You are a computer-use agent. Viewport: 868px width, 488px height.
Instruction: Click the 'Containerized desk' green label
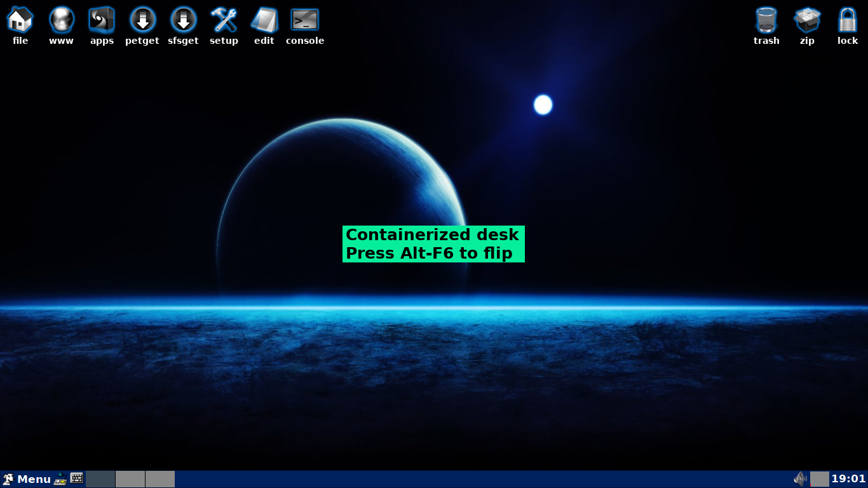433,244
